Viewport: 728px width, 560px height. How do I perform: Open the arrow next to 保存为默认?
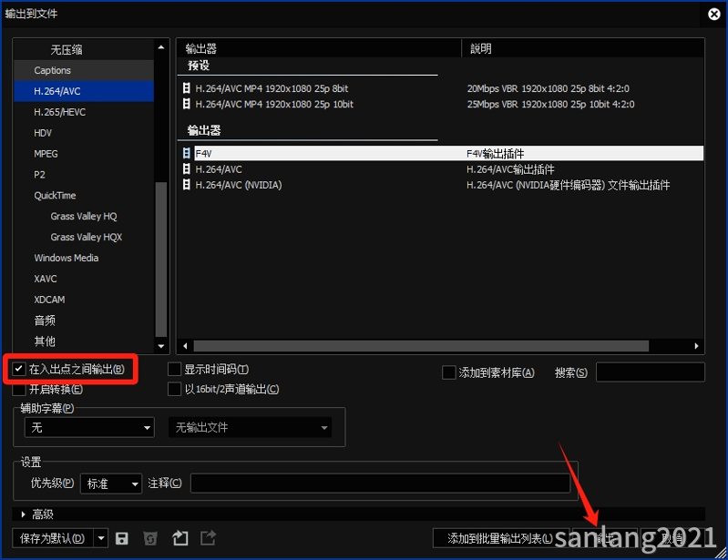point(101,538)
